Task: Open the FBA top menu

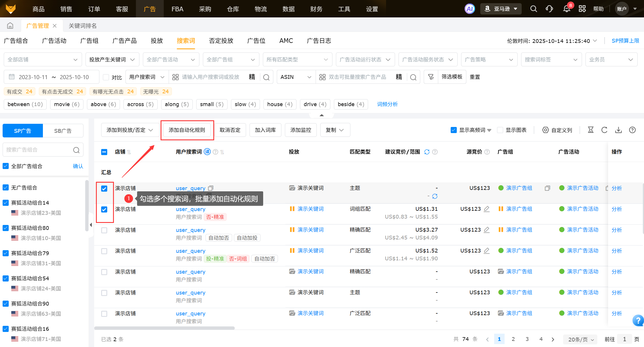Action: point(177,9)
